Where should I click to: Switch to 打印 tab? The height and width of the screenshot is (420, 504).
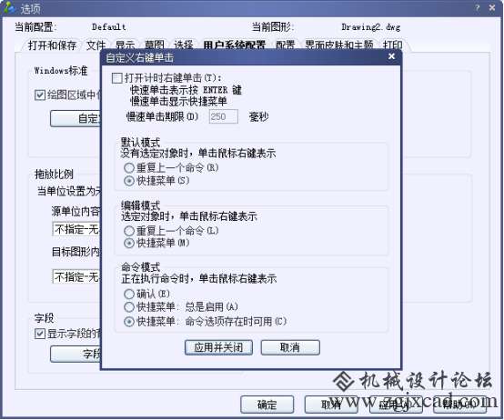pyautogui.click(x=392, y=45)
